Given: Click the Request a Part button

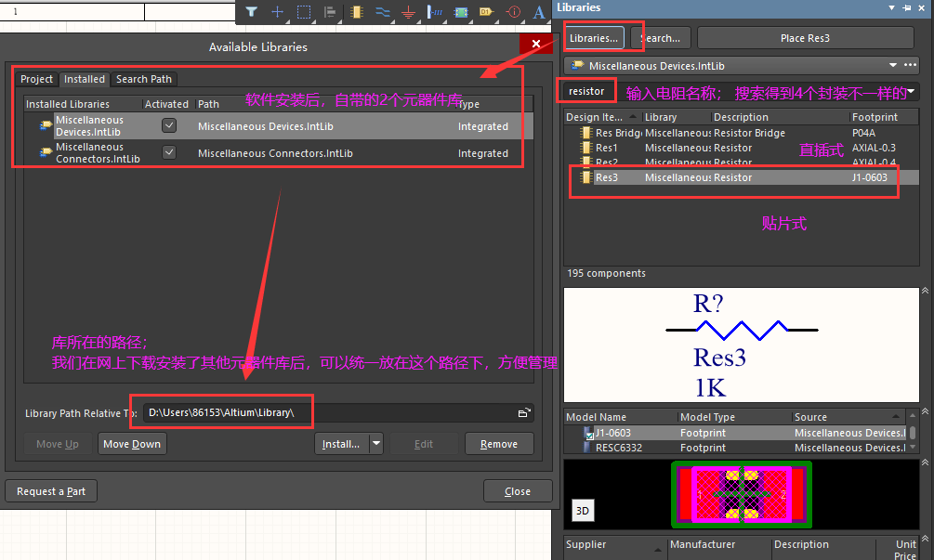Looking at the screenshot, I should pos(50,490).
